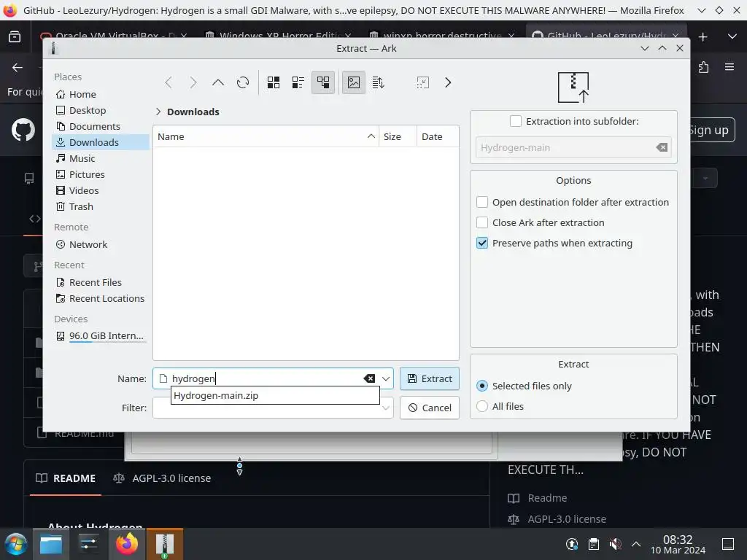
Task: Expand hidden system tray icons
Action: click(636, 544)
